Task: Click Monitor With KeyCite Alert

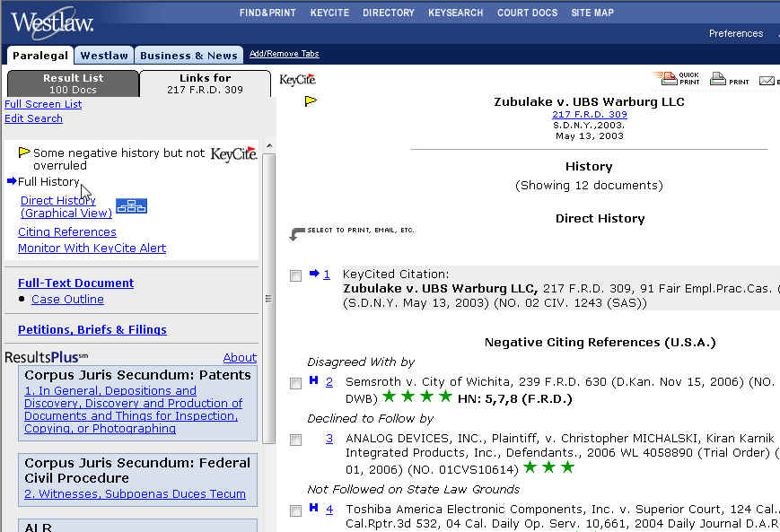Action: (92, 249)
